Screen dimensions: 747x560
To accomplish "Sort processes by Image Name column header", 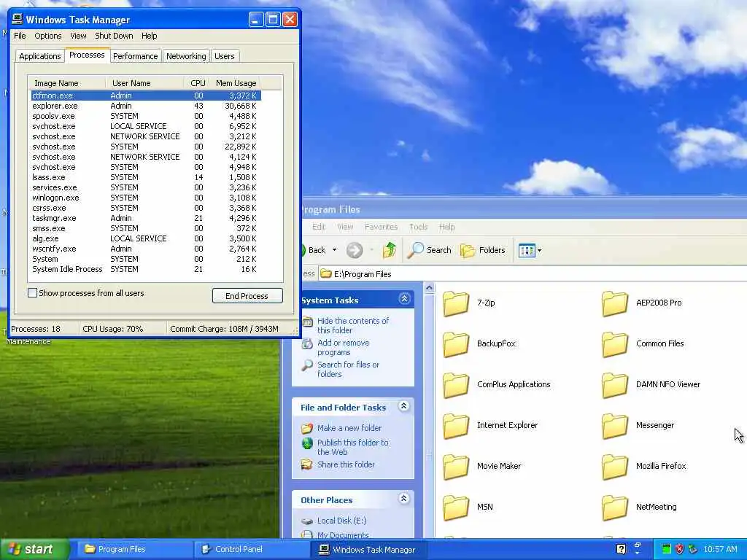I will pyautogui.click(x=66, y=83).
